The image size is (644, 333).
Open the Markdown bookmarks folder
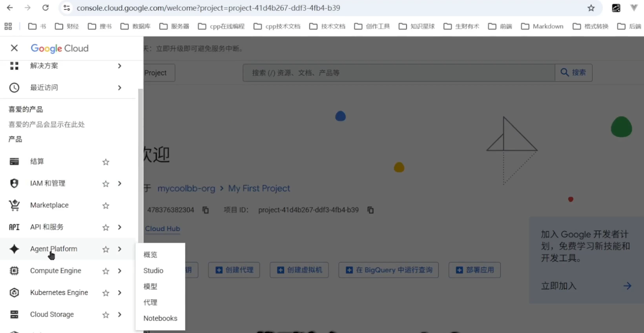pos(542,26)
